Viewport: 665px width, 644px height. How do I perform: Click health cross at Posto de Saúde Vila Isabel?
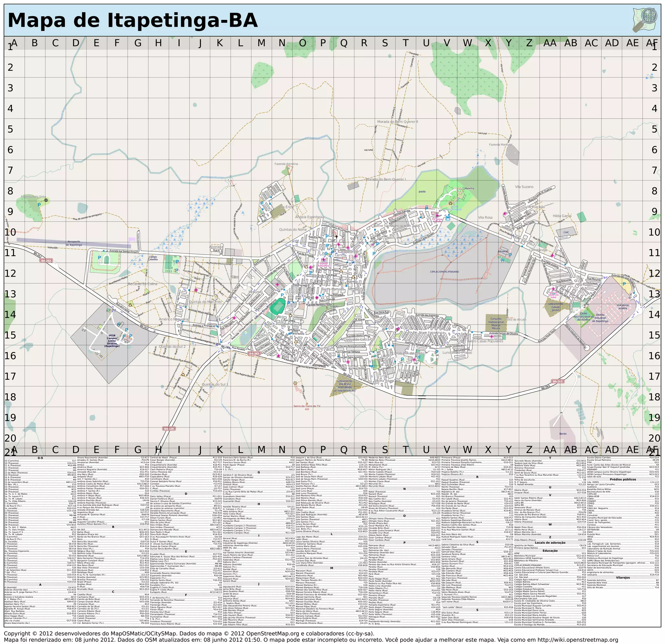tap(553, 289)
